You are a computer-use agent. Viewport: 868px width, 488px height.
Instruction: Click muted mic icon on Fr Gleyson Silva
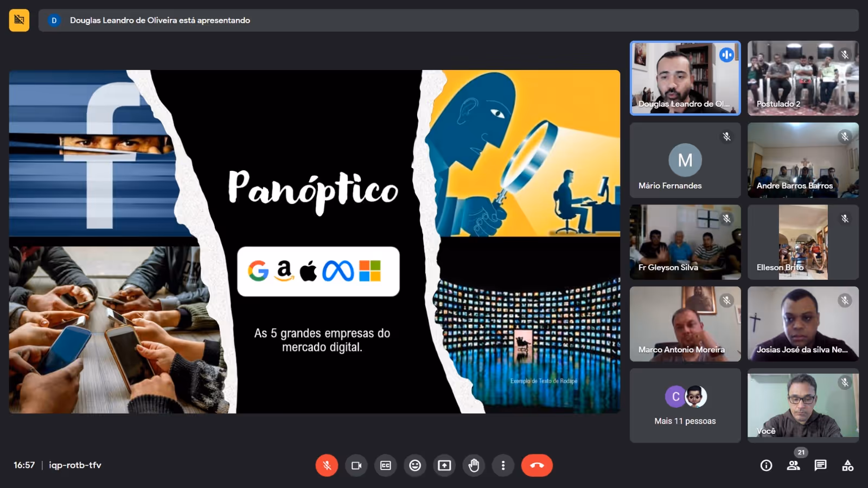(x=727, y=219)
